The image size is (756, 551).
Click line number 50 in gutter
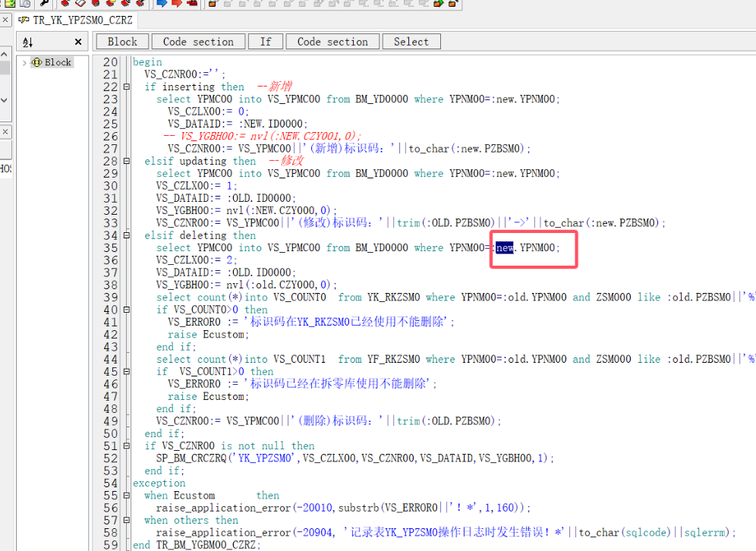tap(110, 434)
